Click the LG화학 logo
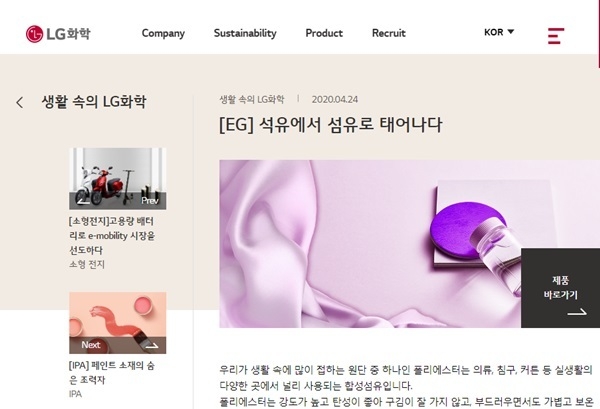The image size is (600, 409). 58,34
